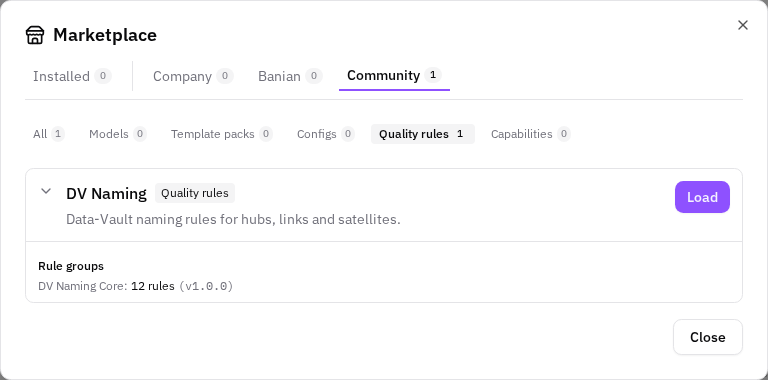Filter by Template packs
This screenshot has width=768, height=380.
[x=221, y=134]
